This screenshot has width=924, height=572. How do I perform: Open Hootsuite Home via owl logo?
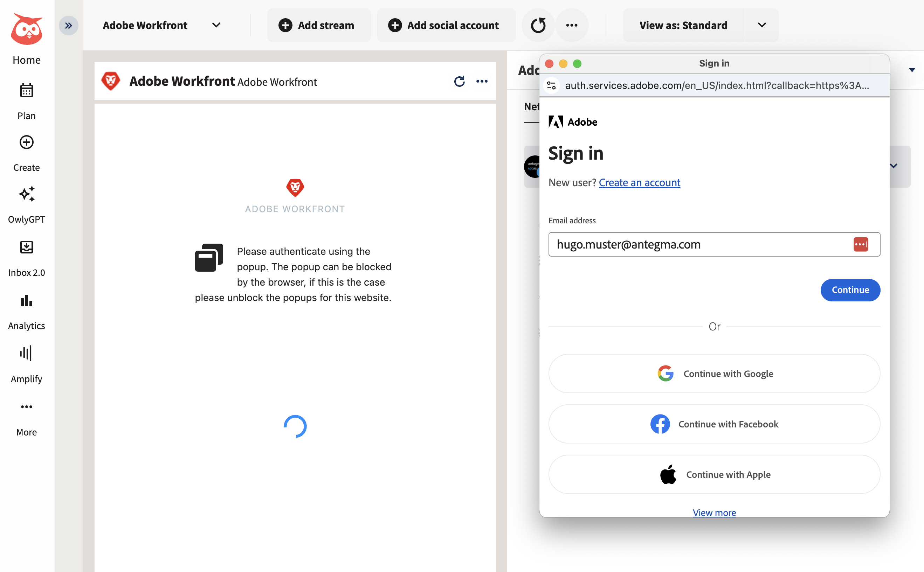click(27, 29)
